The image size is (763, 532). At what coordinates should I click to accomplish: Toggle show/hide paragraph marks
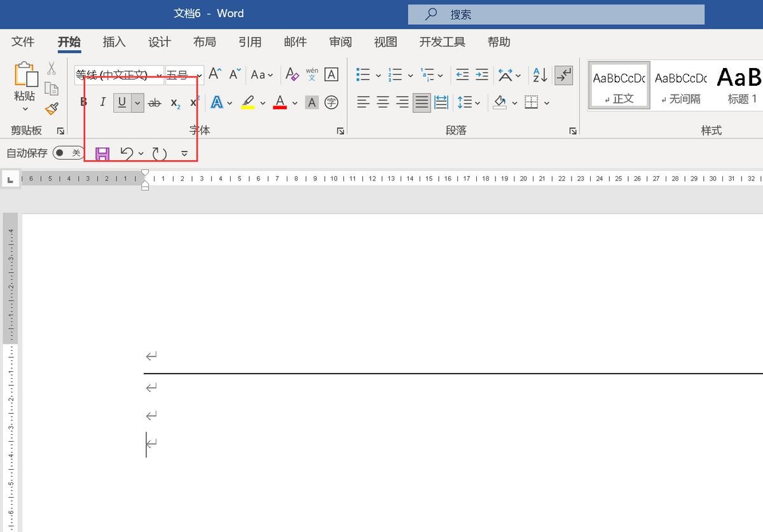tap(563, 75)
